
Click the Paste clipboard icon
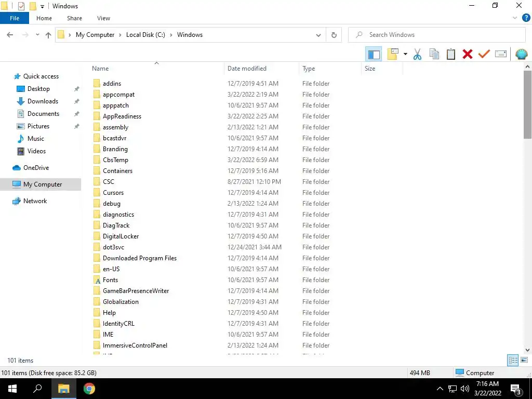[x=450, y=54]
